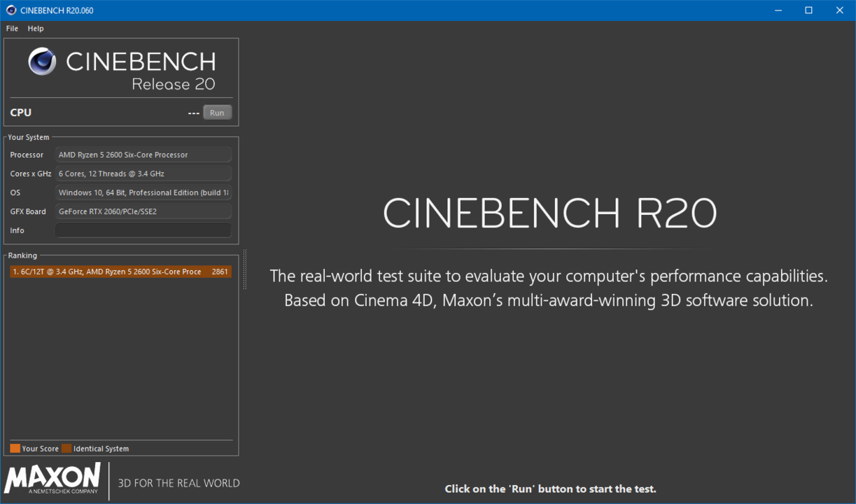The image size is (856, 504).
Task: Click the GFX Board label
Action: click(28, 211)
